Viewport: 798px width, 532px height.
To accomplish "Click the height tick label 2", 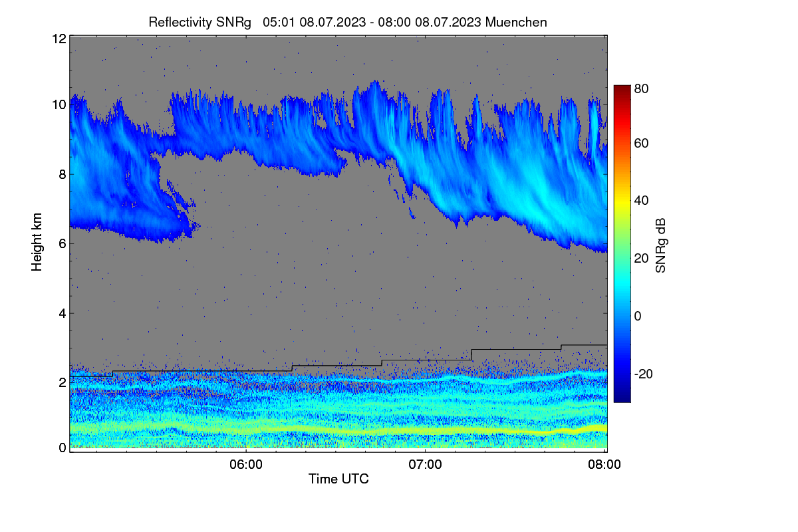I will click(x=62, y=382).
